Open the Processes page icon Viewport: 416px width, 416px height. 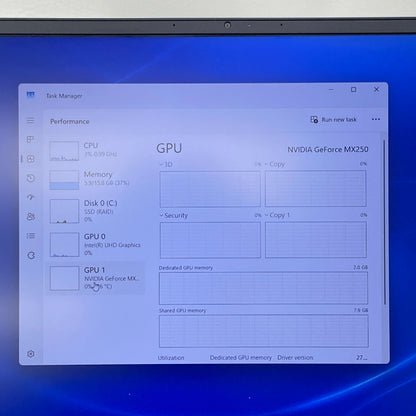coord(30,139)
